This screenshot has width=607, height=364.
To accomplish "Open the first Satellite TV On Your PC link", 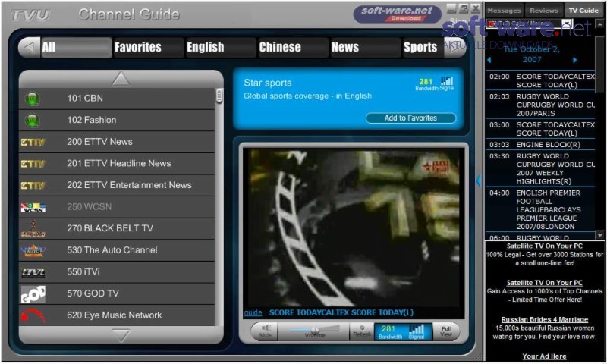I will click(x=544, y=246).
